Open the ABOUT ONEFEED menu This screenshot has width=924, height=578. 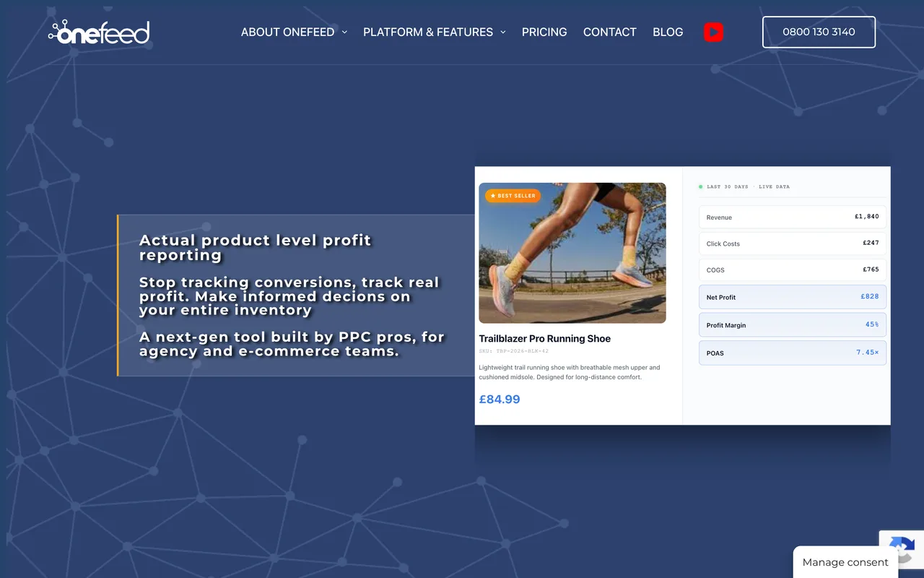click(x=287, y=32)
